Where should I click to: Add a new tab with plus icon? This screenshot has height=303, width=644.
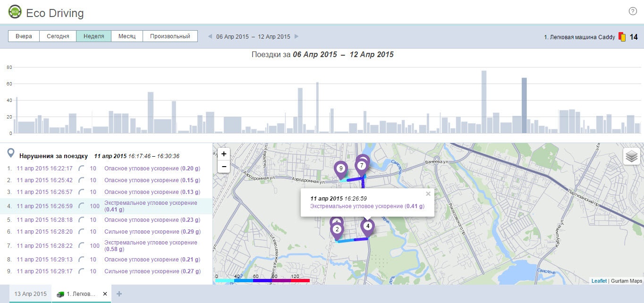[119, 294]
